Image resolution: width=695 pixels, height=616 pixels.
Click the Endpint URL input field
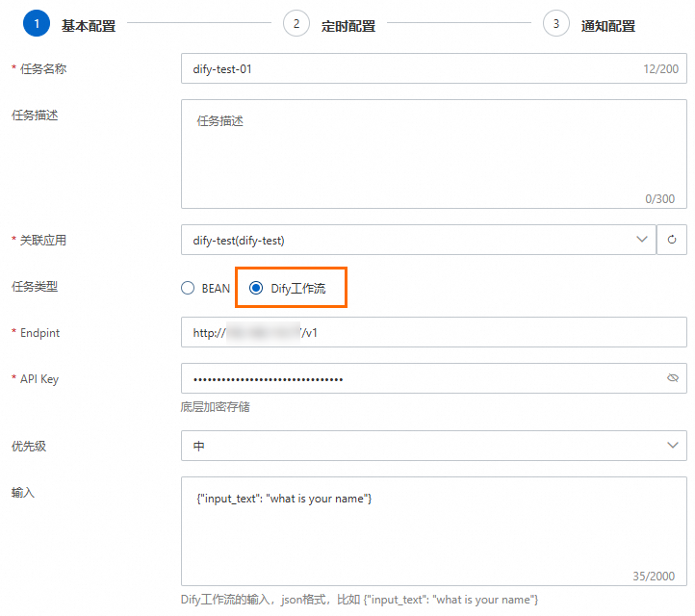[433, 332]
